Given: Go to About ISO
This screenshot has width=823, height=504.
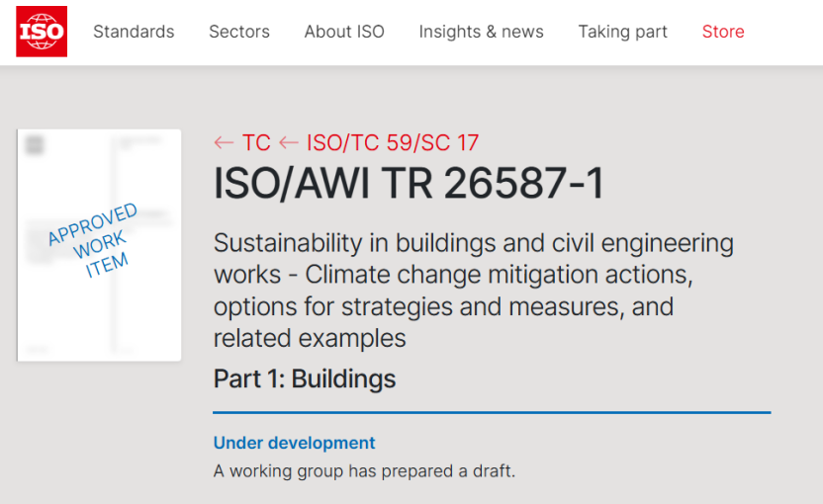Looking at the screenshot, I should (x=344, y=32).
